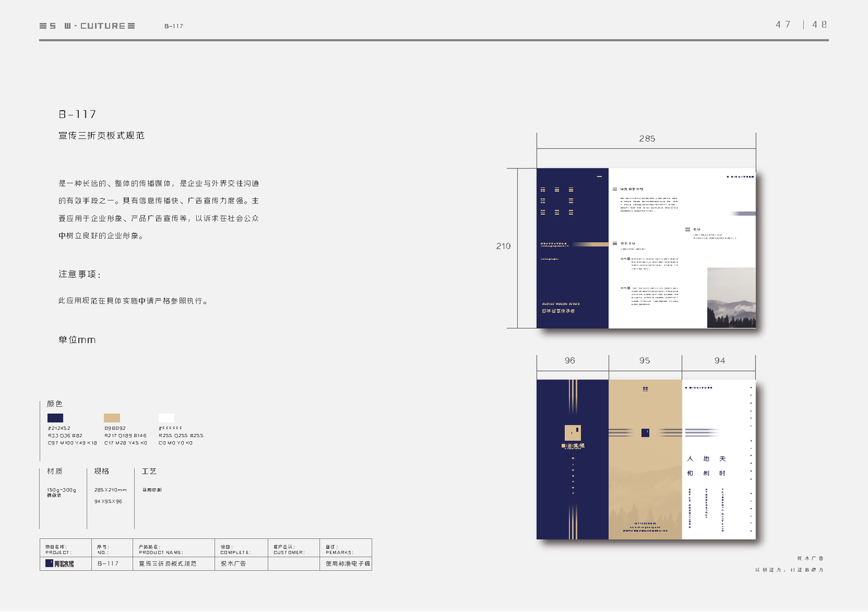This screenshot has width=868, height=612.
Task: Click the dark navy #212452 color swatch
Action: tap(55, 418)
